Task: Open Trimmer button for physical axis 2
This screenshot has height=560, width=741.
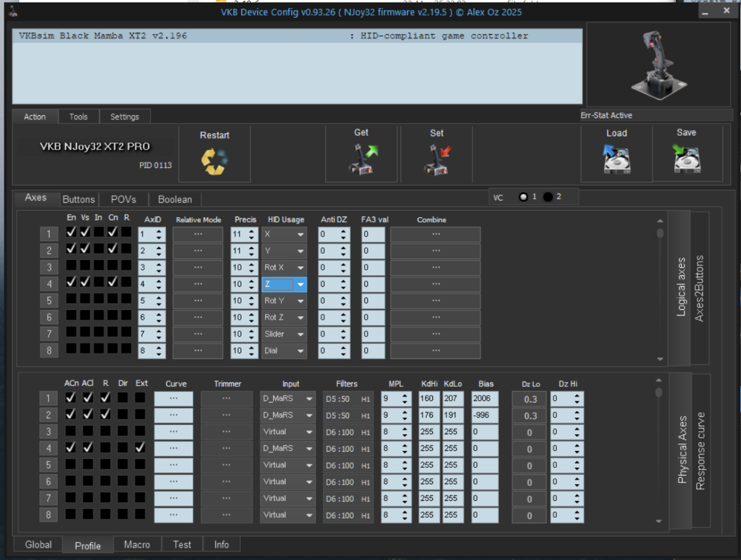Action: coord(226,415)
